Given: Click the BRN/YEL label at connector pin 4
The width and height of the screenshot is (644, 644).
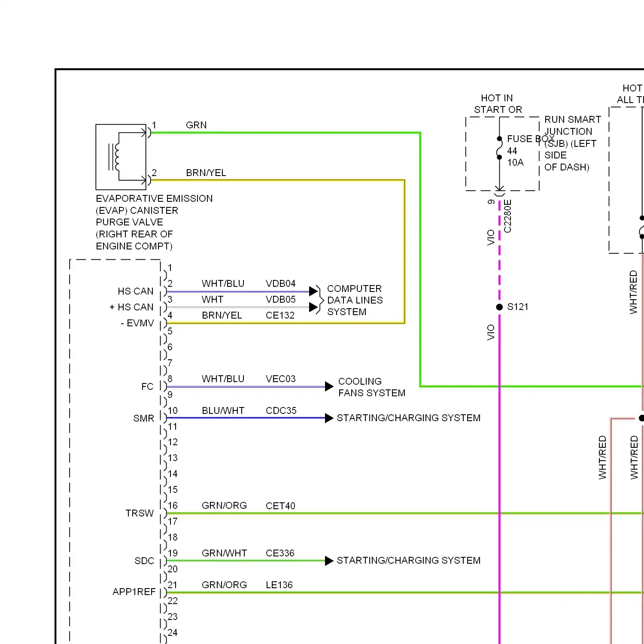Looking at the screenshot, I should click(x=222, y=316).
